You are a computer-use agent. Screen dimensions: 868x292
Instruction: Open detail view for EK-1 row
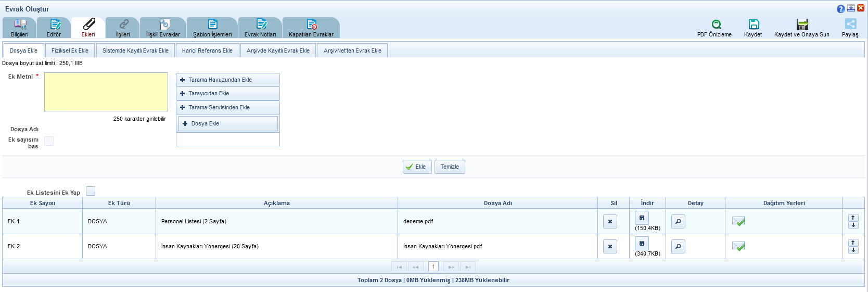tap(678, 221)
